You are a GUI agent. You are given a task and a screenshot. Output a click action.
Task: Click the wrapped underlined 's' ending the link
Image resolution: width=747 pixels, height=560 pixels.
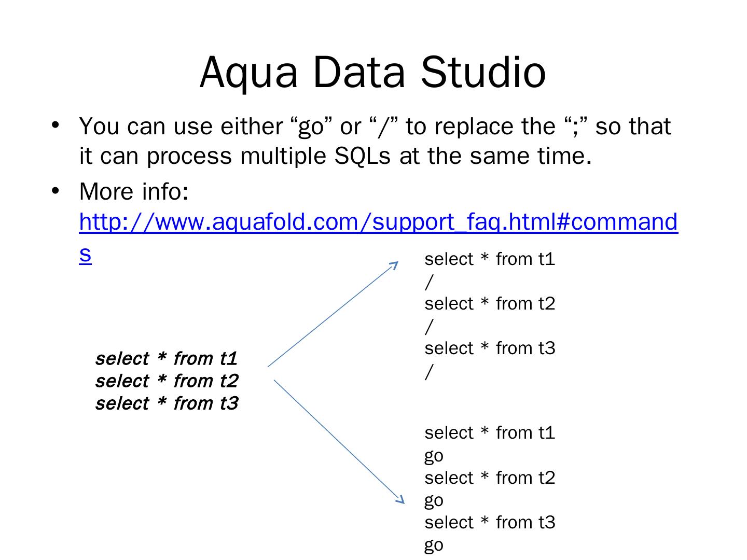point(85,254)
